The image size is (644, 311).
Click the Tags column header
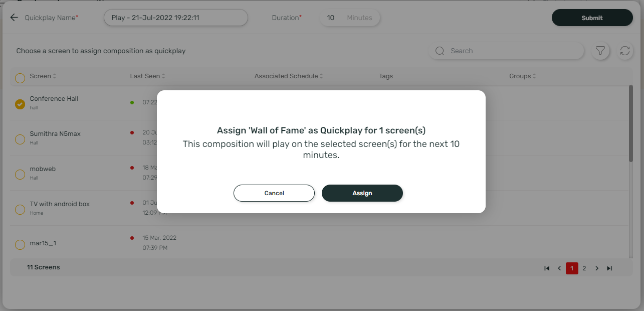tap(386, 76)
